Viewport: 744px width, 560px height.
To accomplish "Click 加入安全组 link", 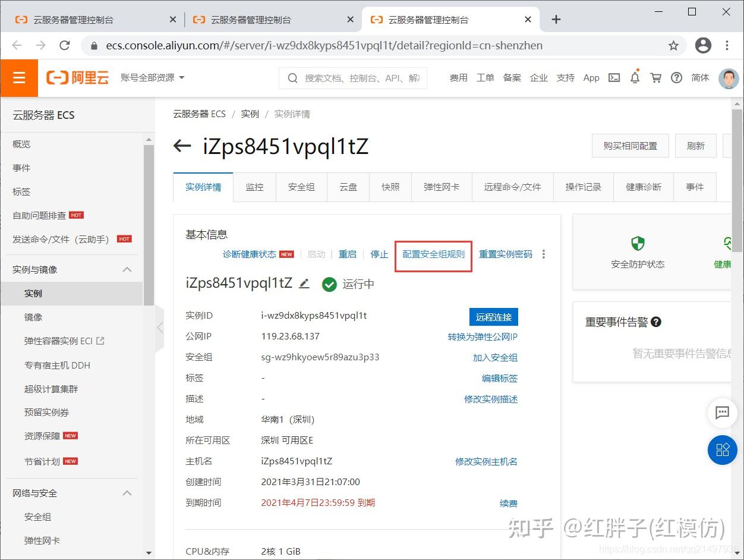I will pos(495,357).
